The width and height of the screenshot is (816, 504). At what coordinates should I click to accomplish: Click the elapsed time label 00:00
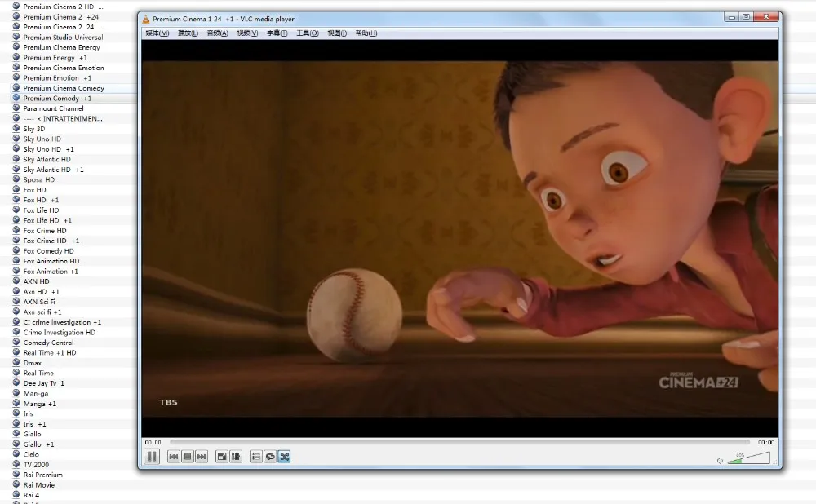[x=153, y=443]
